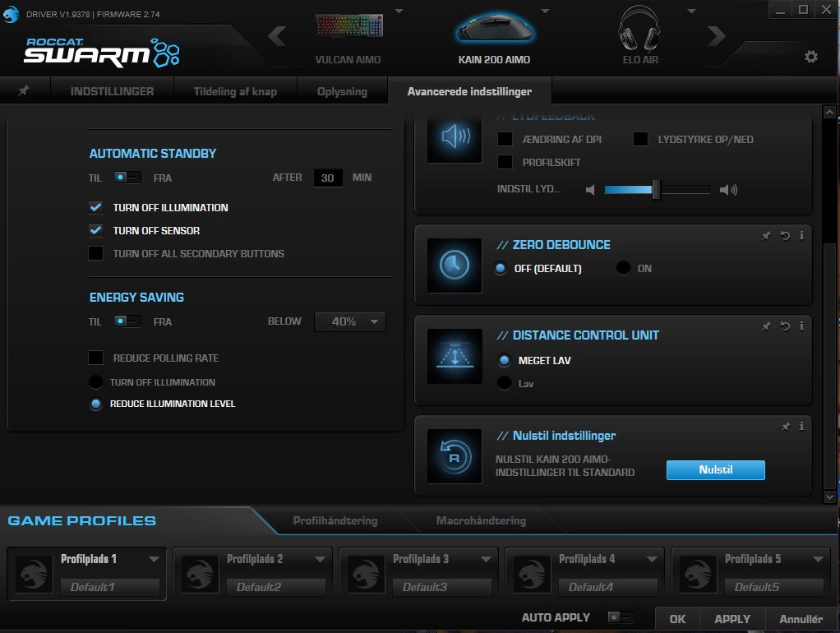Click the mute speaker icon left of slider

(x=590, y=190)
